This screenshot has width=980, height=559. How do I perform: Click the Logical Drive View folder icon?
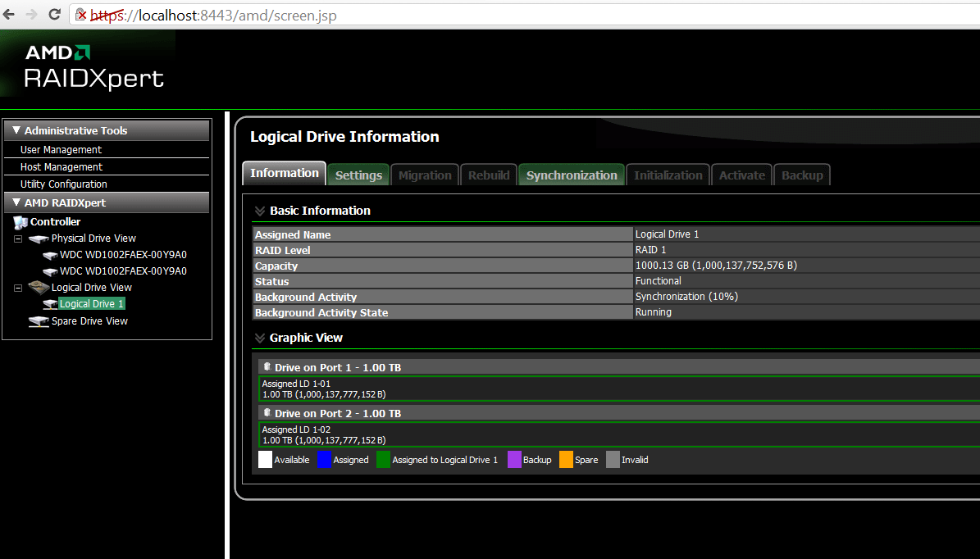pos(38,287)
